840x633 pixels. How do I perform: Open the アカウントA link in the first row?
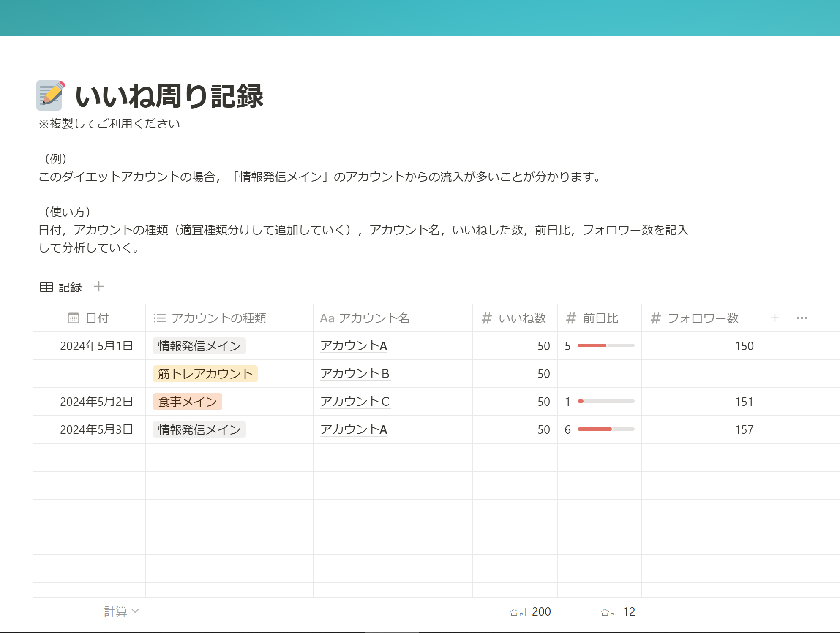(354, 345)
